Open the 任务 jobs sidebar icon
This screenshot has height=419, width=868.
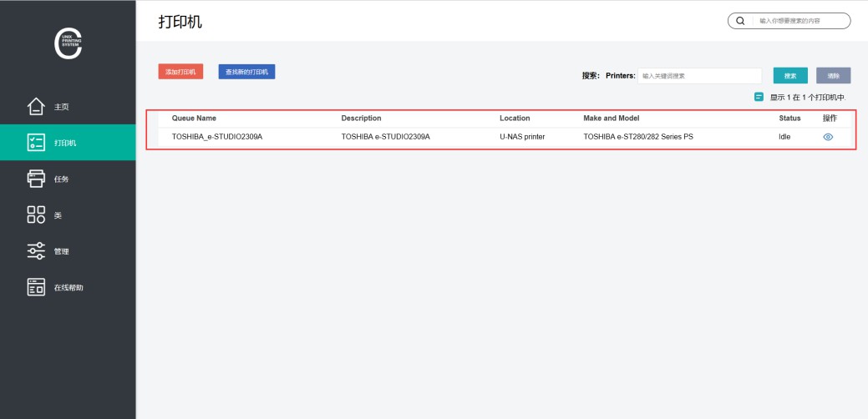tap(36, 179)
